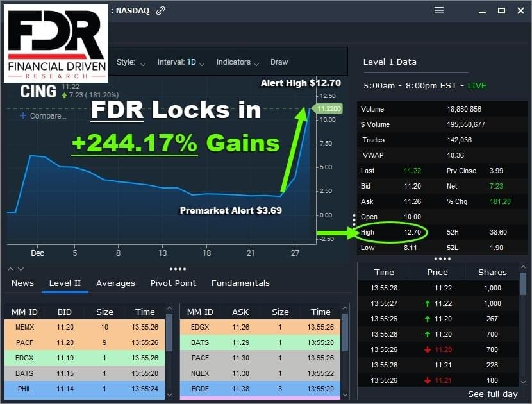Viewport: 532px width, 404px height.
Task: Click the vertical dots handle beside Open row
Action: [354, 220]
